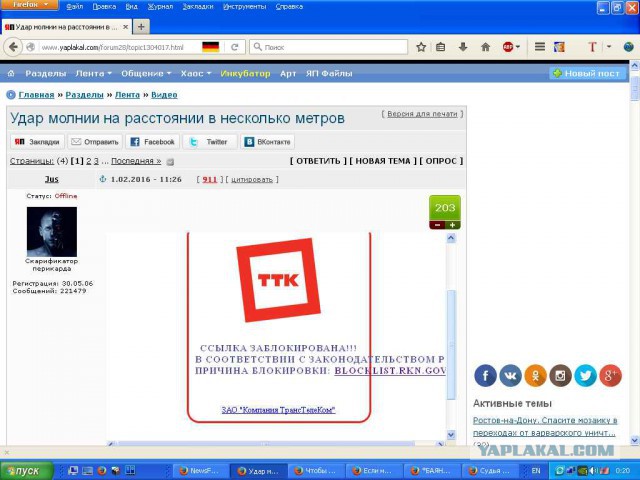Go to Firefox home page icon
This screenshot has height=480, width=640.
[x=485, y=47]
